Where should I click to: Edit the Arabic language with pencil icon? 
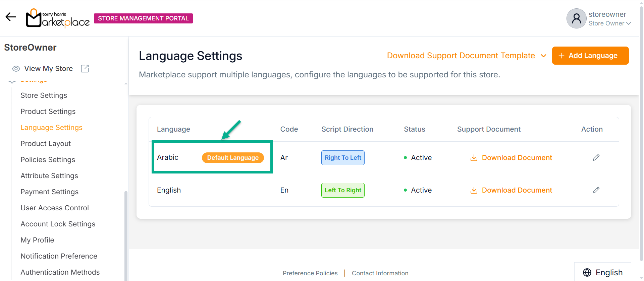596,158
